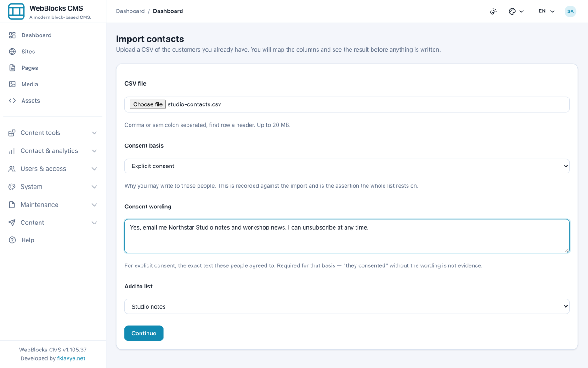
Task: Open the Add to list dropdown
Action: [347, 307]
